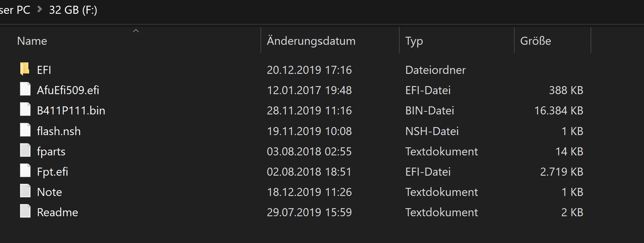Select the flash.nsh file name

59,131
